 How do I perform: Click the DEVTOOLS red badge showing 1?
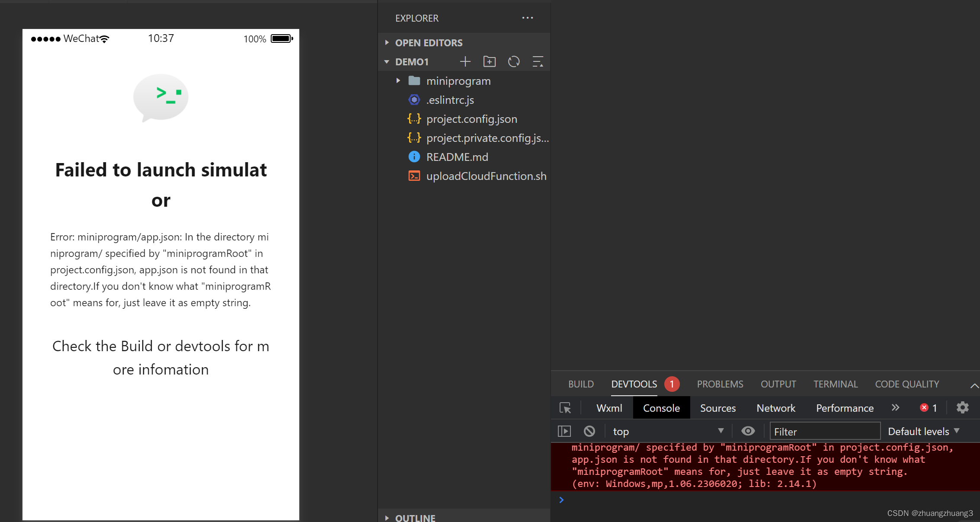coord(672,384)
